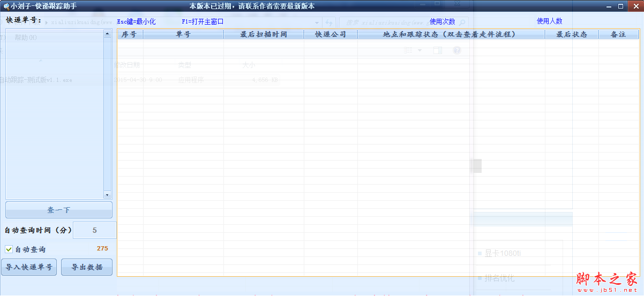Click the 快递公司 column header
Screen dimensions: 644x296
pyautogui.click(x=331, y=34)
